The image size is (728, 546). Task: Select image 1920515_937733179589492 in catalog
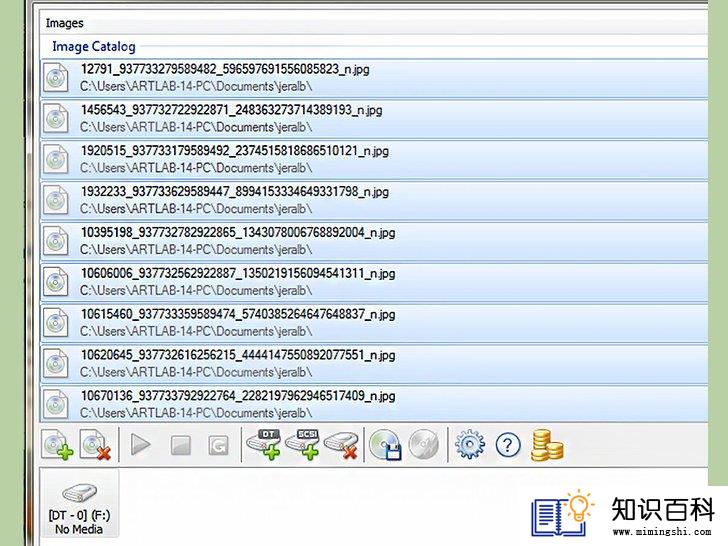point(374,160)
